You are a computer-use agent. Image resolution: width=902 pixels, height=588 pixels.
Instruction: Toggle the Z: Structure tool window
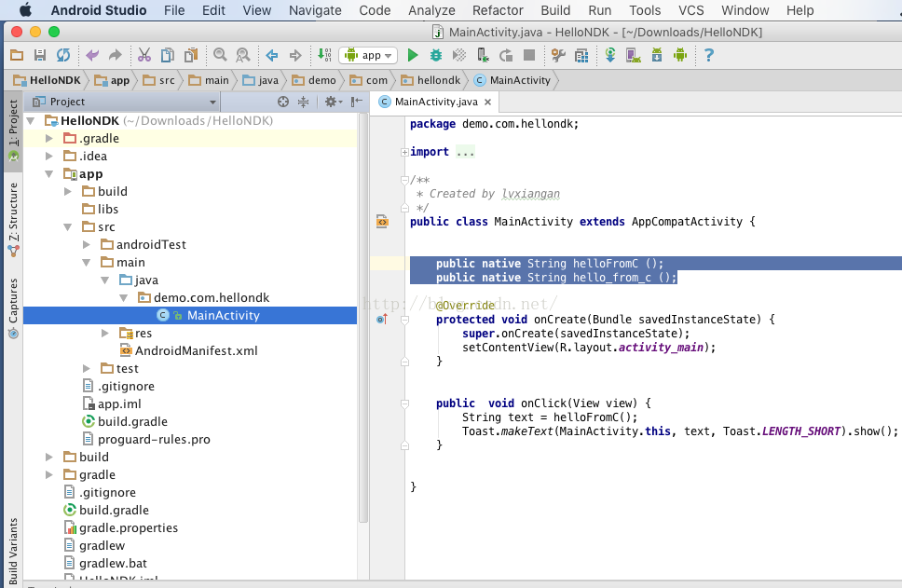[x=13, y=219]
